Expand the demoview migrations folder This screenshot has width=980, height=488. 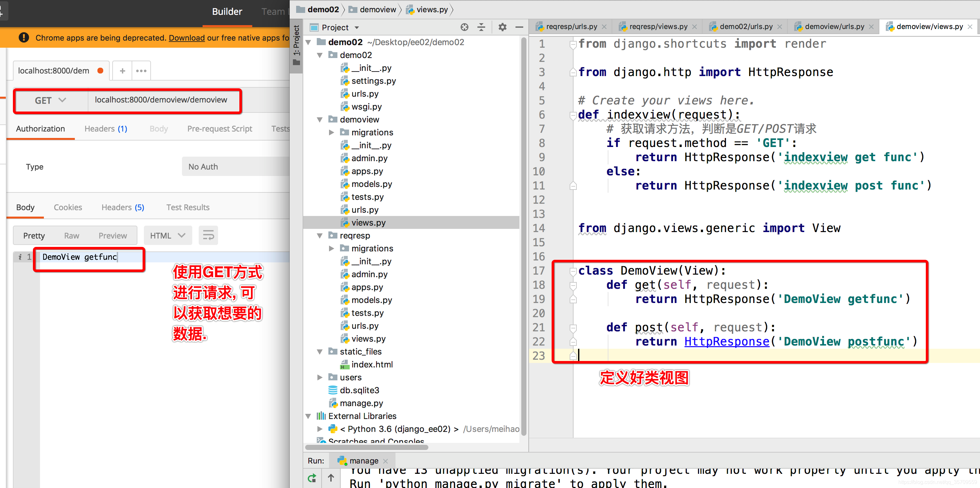331,132
